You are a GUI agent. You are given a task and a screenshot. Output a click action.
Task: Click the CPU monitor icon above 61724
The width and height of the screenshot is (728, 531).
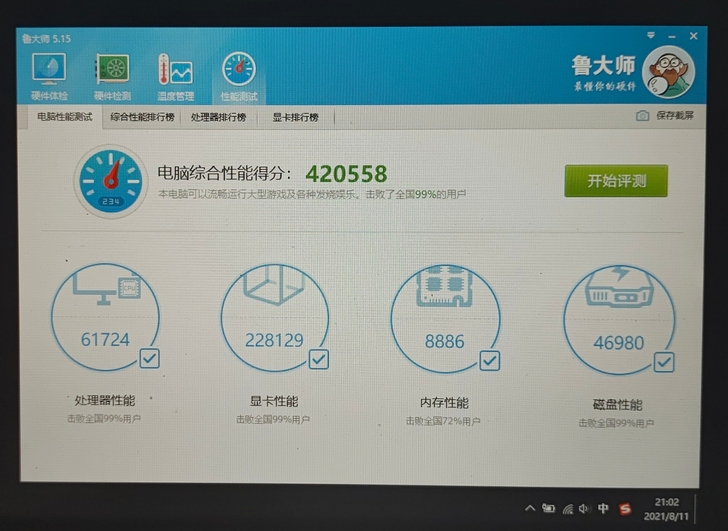[107, 288]
